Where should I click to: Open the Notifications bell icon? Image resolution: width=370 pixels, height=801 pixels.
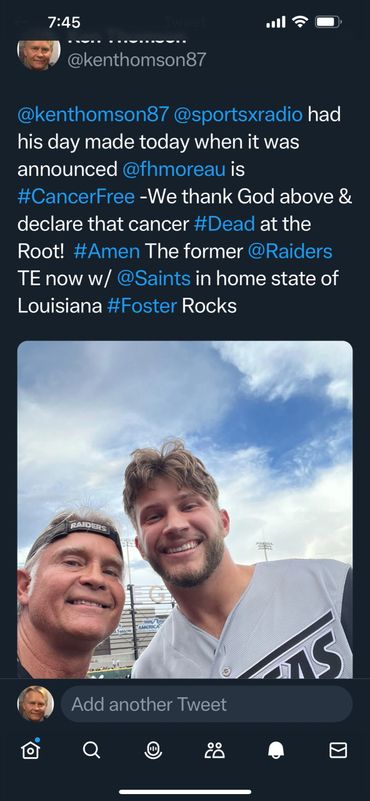coord(276,750)
